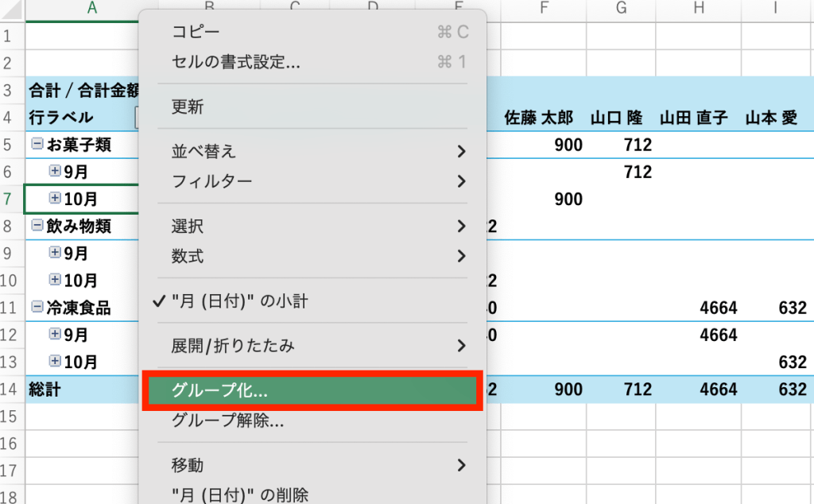This screenshot has height=504, width=814.
Task: Open セルの書式設定... dialog from the menu
Action: (x=236, y=62)
